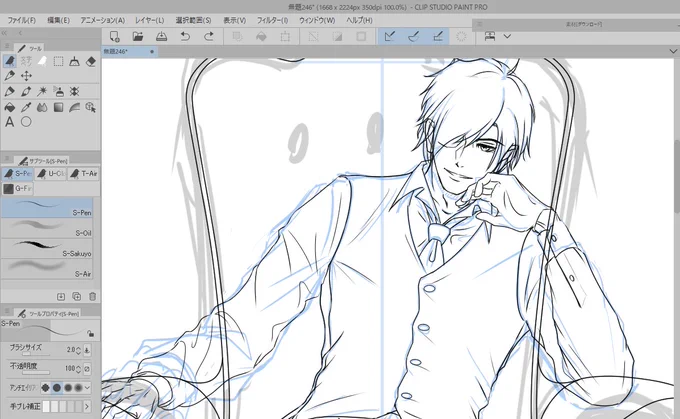This screenshot has width=680, height=419.
Task: Select the Auto select magic wand tool
Action: click(42, 92)
